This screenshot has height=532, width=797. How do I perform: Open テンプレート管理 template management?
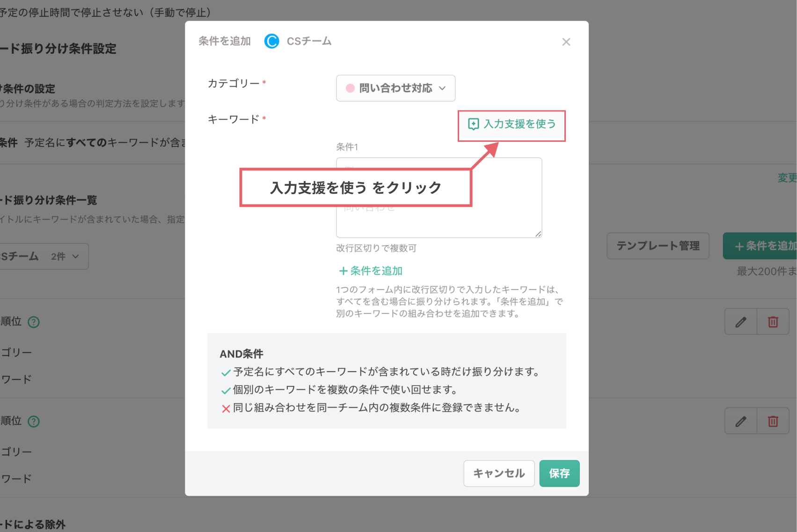[658, 246]
